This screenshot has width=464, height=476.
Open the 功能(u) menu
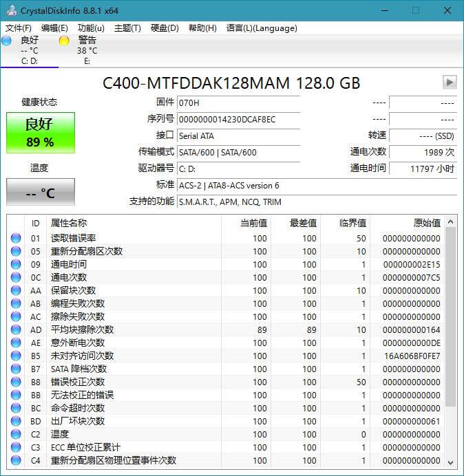pos(91,28)
